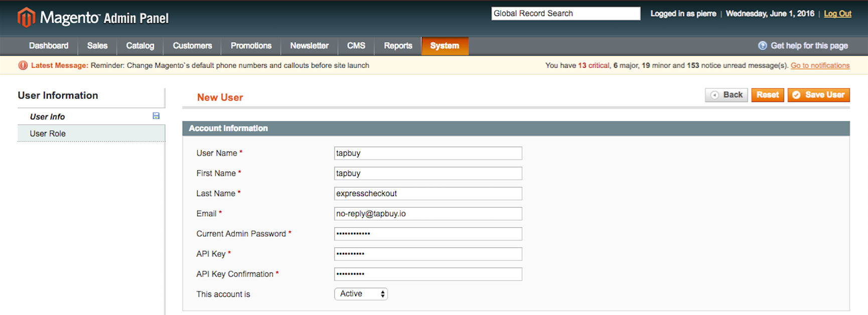Switch to the User Role tab
Viewport: 868px width, 315px height.
[91, 133]
